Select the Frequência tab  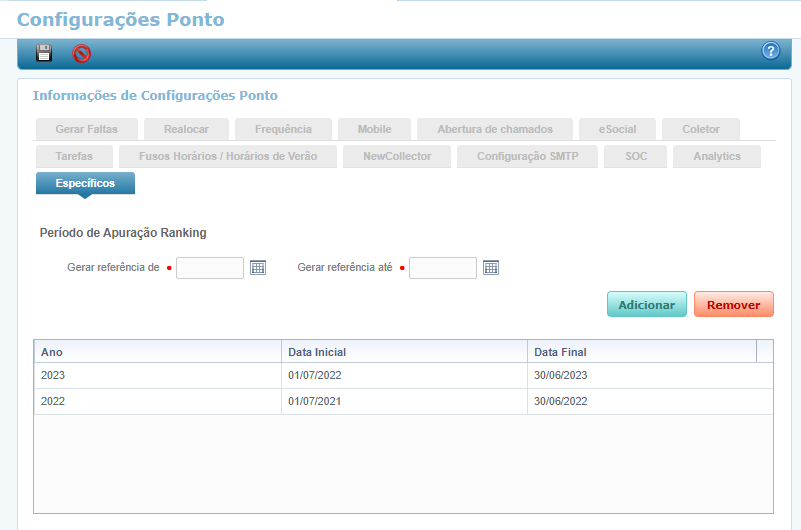click(283, 129)
